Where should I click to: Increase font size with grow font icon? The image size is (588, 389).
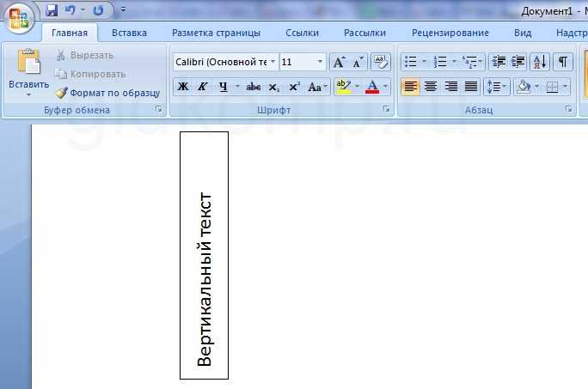click(340, 62)
